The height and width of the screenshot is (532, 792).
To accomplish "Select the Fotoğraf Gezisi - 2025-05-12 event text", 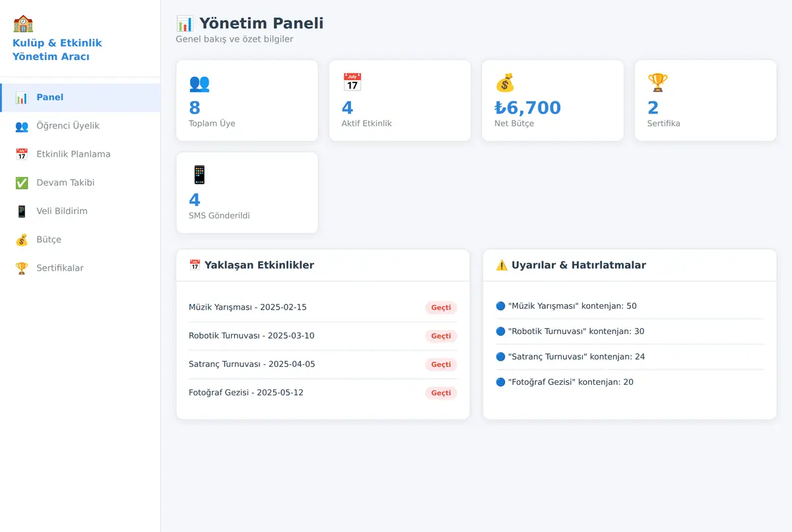I will [x=246, y=393].
